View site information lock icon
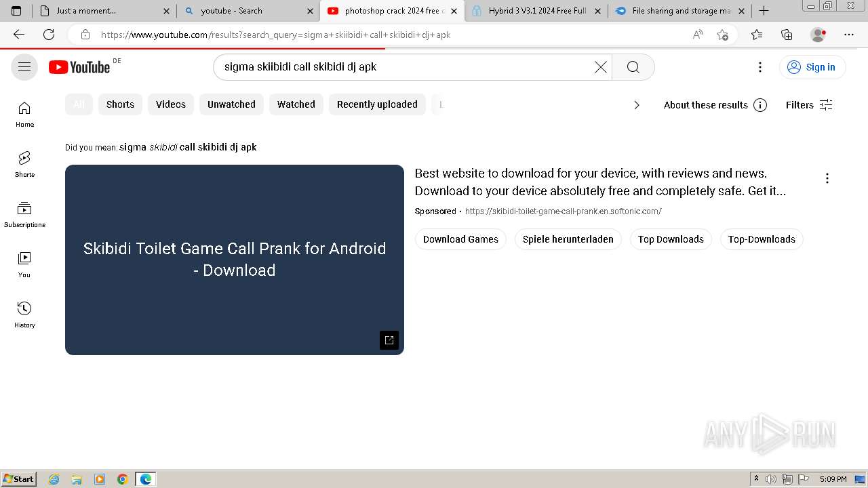The width and height of the screenshot is (868, 488). click(x=85, y=35)
